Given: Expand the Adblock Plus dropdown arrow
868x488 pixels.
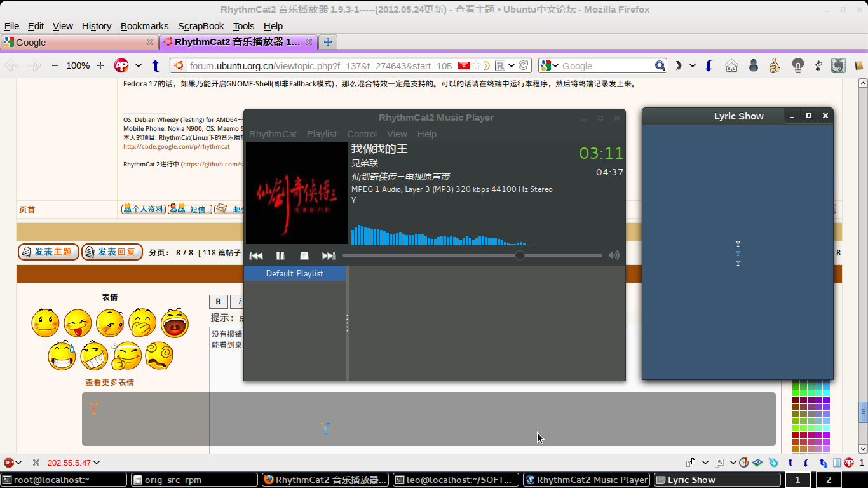Looking at the screenshot, I should pyautogui.click(x=139, y=65).
